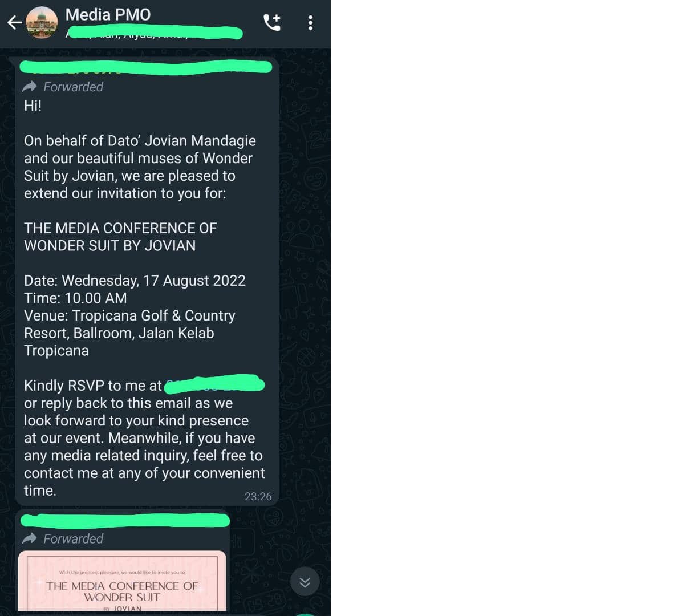
Task: Tap the redacted sender name above the image message
Action: pos(125,520)
